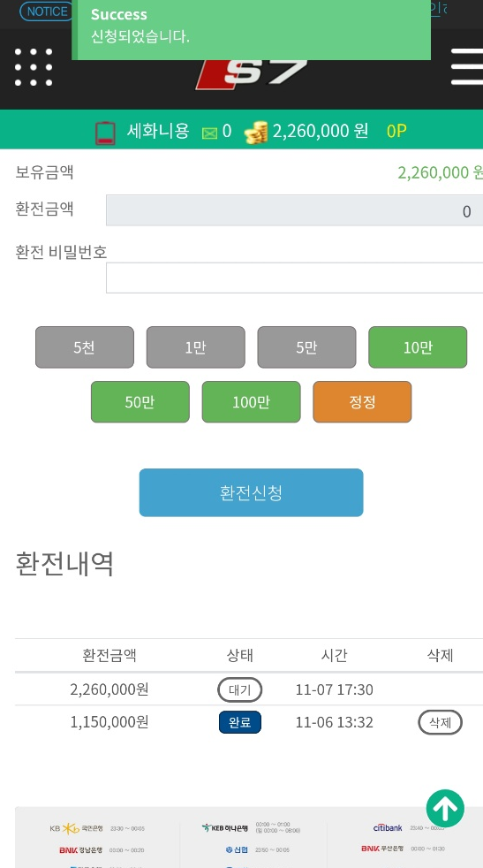
Task: Open the messages envelope icon
Action: tap(209, 133)
